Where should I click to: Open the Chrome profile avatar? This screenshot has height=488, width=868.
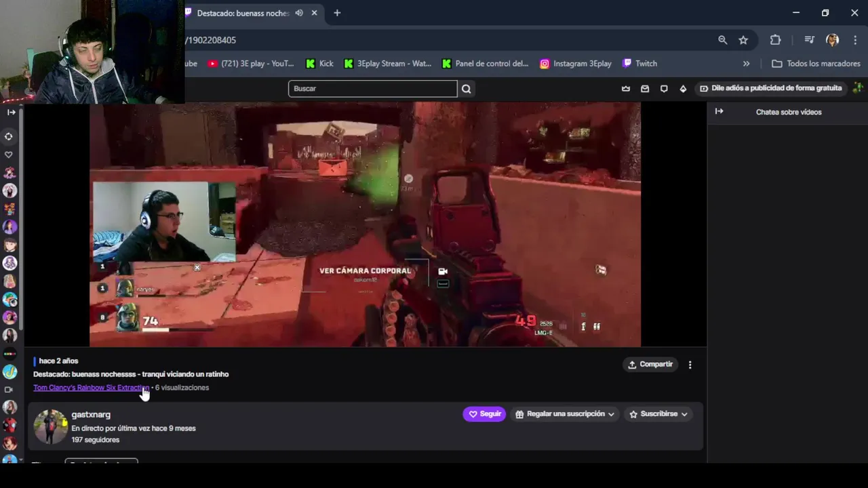832,40
